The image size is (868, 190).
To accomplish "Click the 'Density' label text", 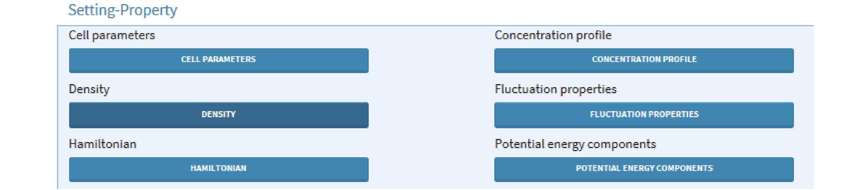I will [89, 89].
